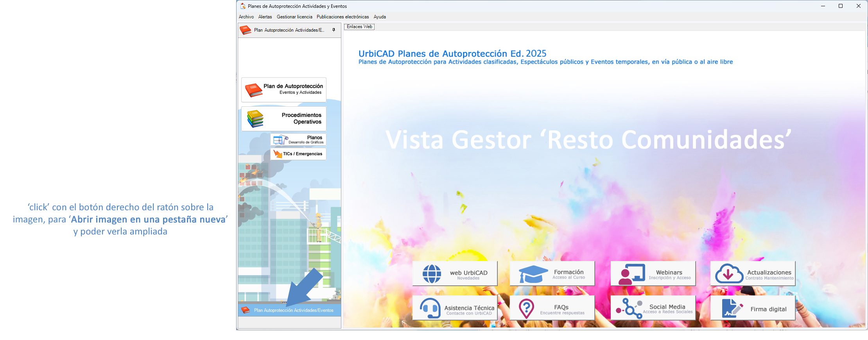Click the question mark pin icon for FAQs
The width and height of the screenshot is (868, 340).
(x=527, y=309)
